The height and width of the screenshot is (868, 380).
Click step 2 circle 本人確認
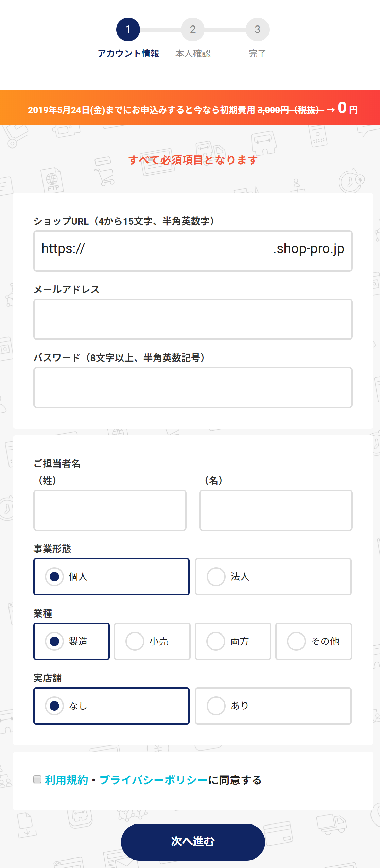pos(193,30)
